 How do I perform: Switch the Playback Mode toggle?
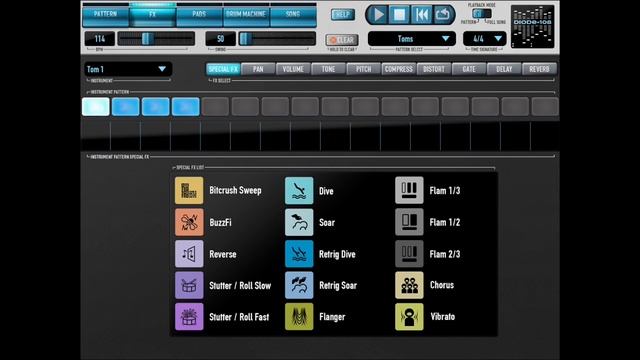[x=482, y=13]
